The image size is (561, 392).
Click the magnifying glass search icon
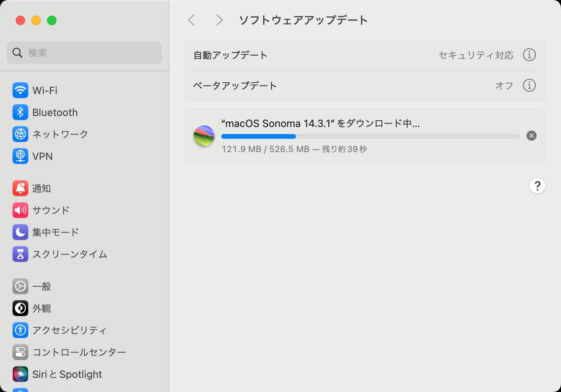point(18,53)
